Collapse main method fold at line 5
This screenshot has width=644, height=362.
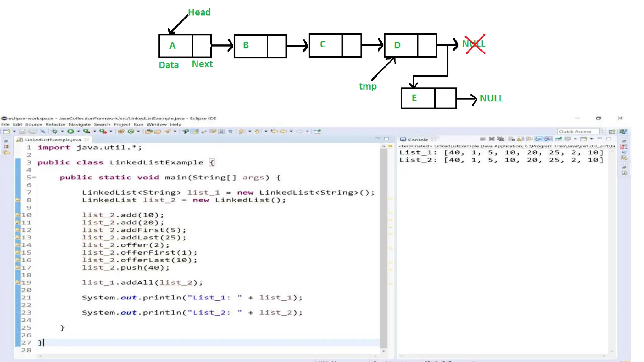pyautogui.click(x=34, y=178)
